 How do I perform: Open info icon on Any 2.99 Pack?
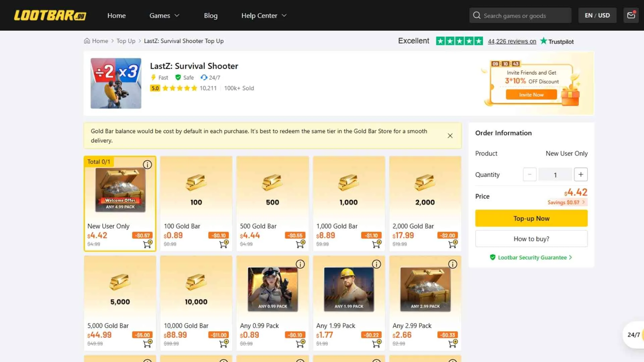452,264
